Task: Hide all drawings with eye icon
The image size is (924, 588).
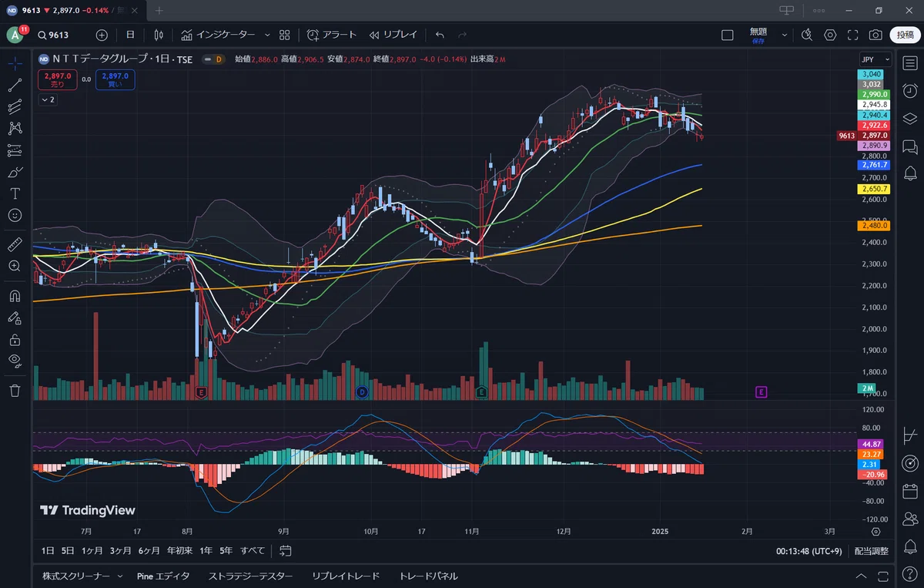Action: tap(15, 360)
